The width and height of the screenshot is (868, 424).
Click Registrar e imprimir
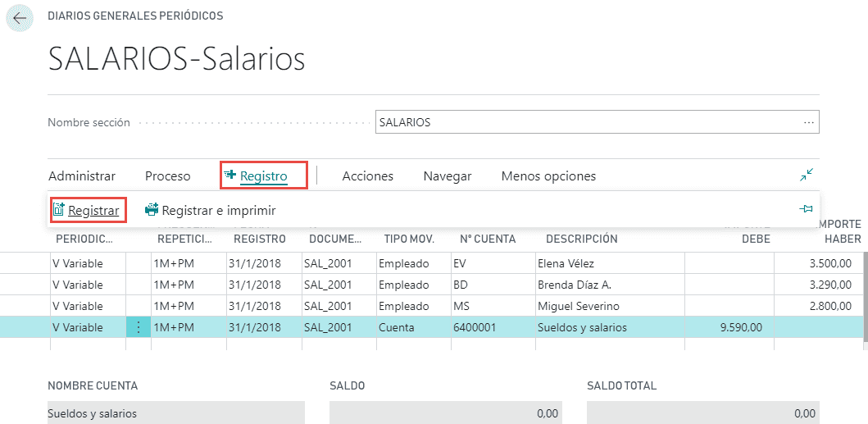[219, 211]
